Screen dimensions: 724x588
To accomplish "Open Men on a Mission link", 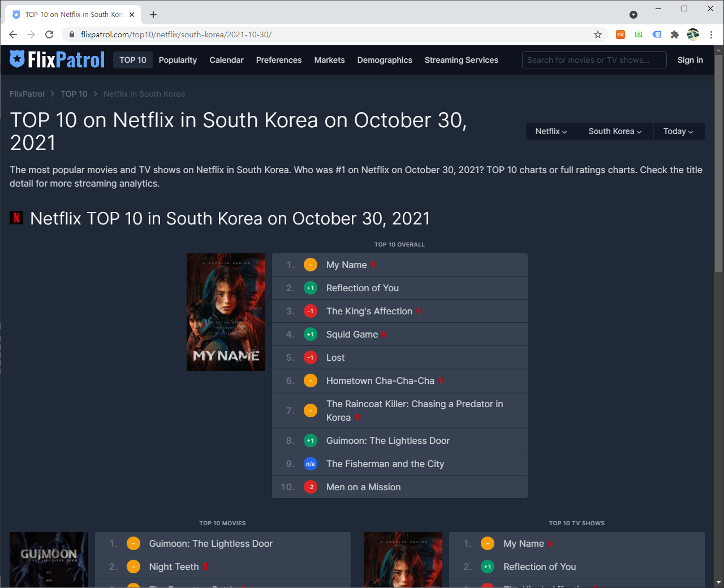I will [363, 487].
